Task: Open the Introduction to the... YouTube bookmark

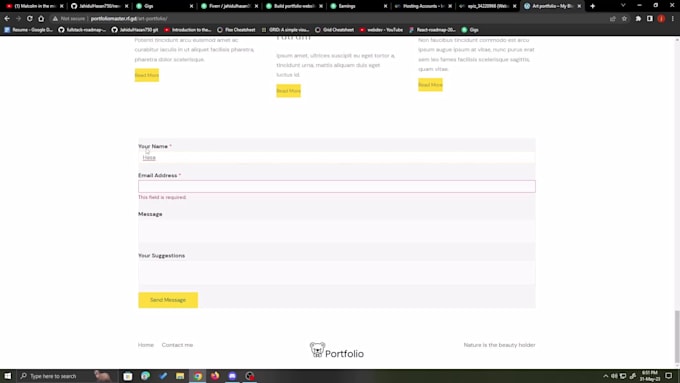Action: [188, 30]
